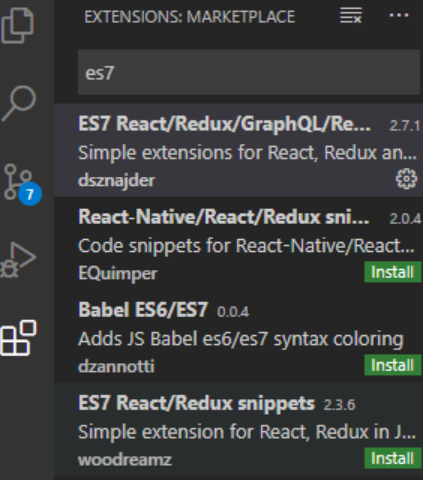423x480 pixels.
Task: Install ES7 React/Redux snippets by woodreamz
Action: 393,458
